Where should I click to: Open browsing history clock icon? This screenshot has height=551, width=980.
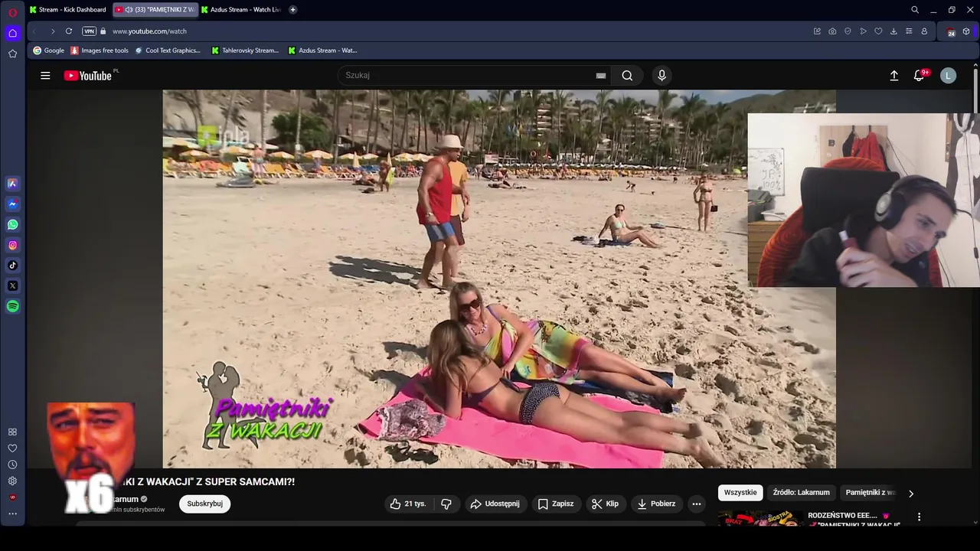tap(12, 465)
